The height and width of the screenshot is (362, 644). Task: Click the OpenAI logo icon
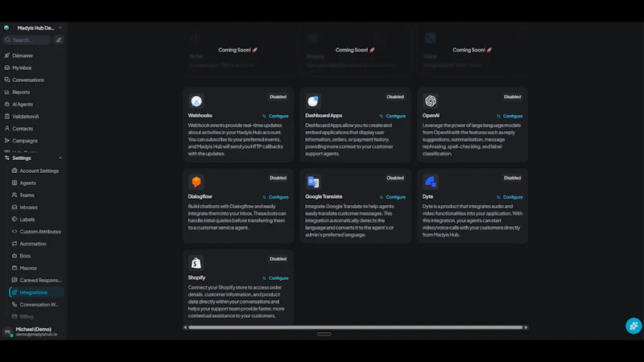(x=431, y=101)
